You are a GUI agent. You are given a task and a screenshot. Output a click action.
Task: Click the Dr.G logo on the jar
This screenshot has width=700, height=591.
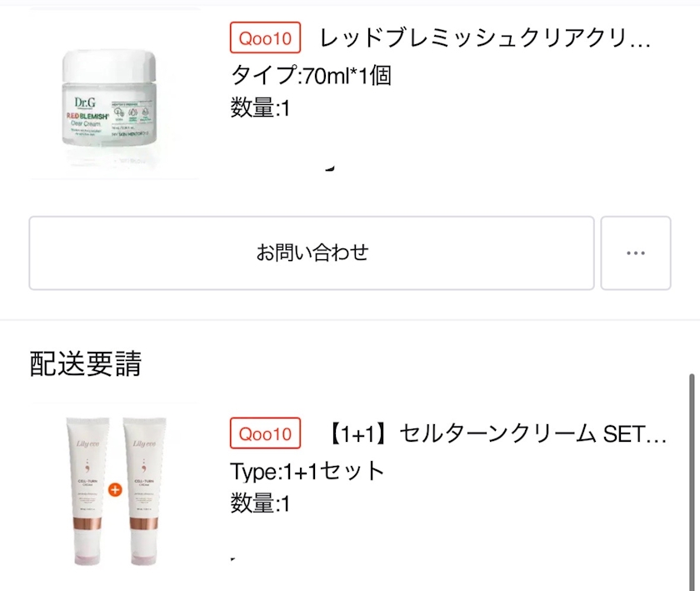85,103
